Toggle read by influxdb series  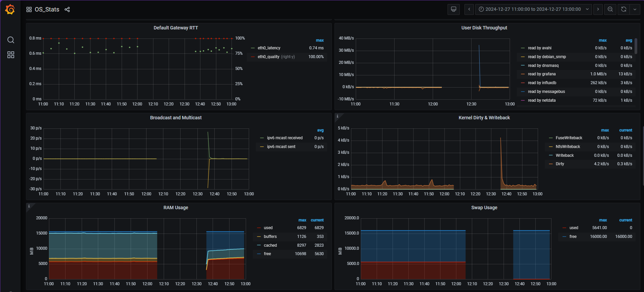click(542, 83)
